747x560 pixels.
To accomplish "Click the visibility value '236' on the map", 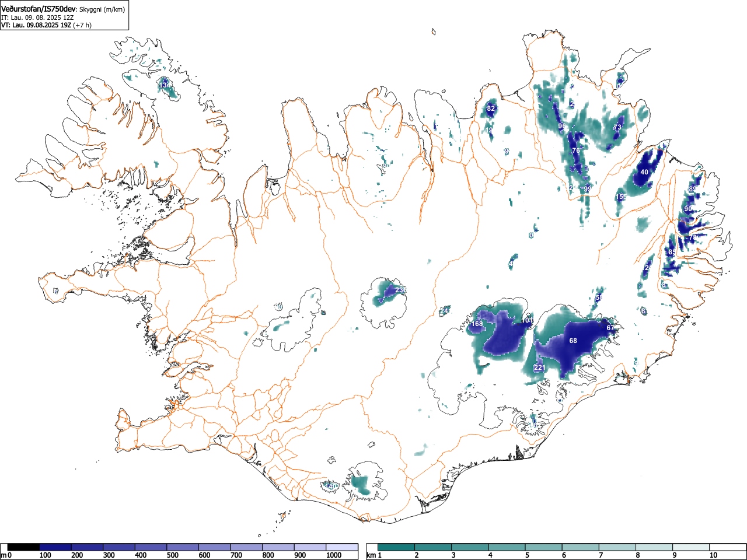I will 400,290.
